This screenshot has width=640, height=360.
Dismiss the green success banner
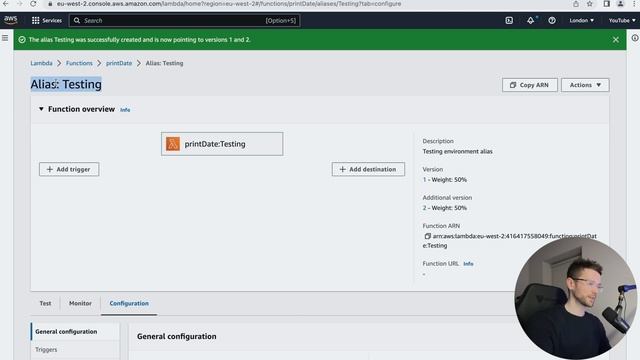pos(616,40)
